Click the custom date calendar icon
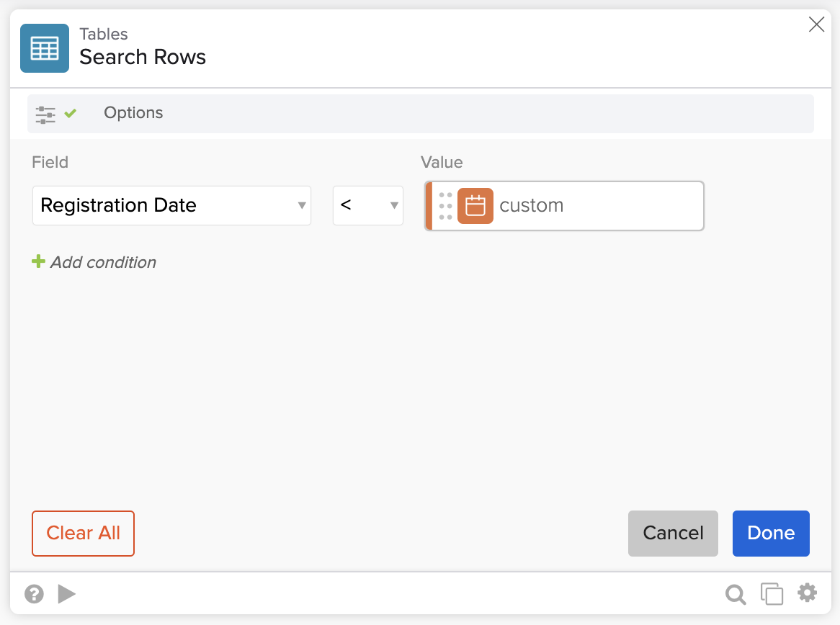The height and width of the screenshot is (625, 840). point(475,206)
